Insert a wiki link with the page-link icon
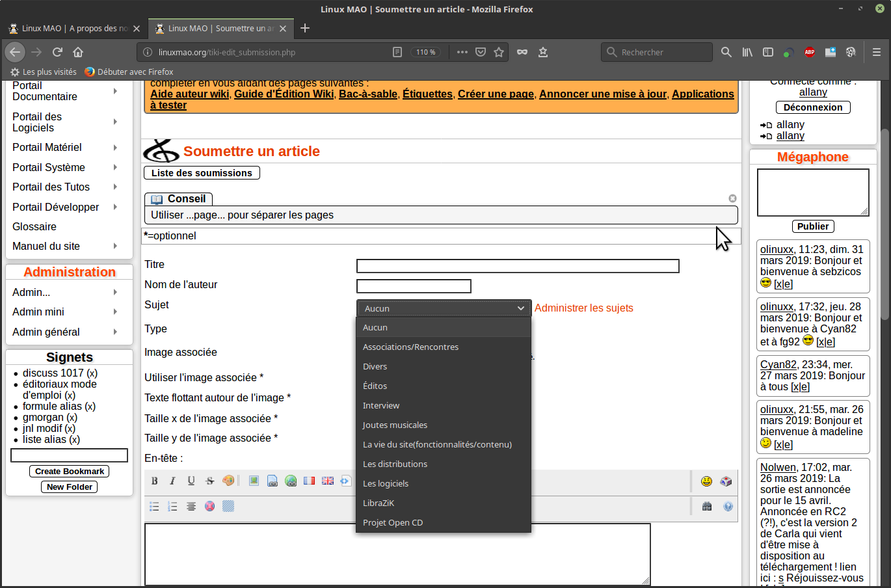This screenshot has width=891, height=588. (x=273, y=481)
